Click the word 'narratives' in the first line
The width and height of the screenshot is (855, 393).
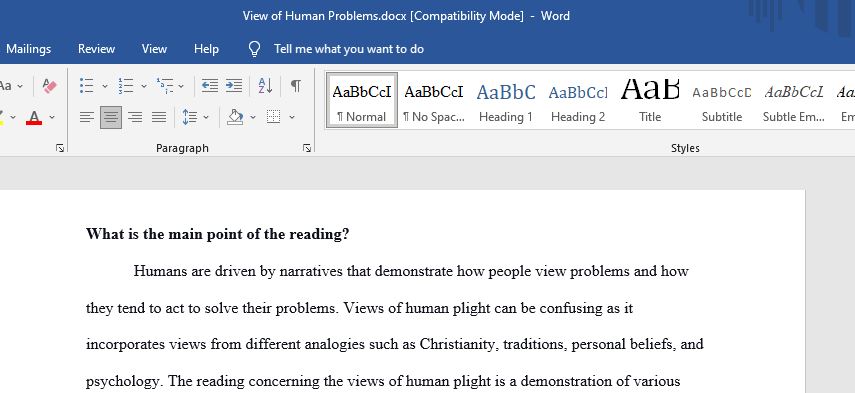pos(311,271)
